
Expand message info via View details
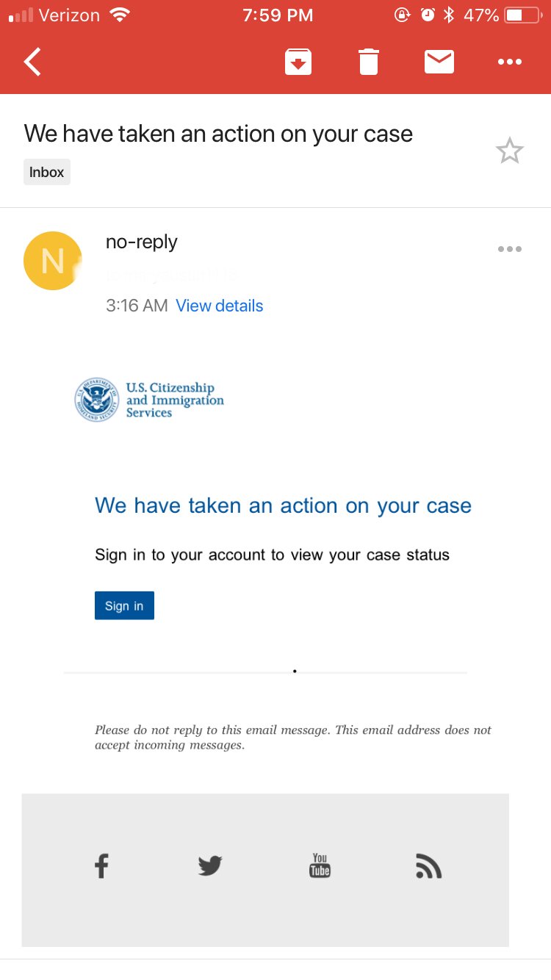coord(219,306)
